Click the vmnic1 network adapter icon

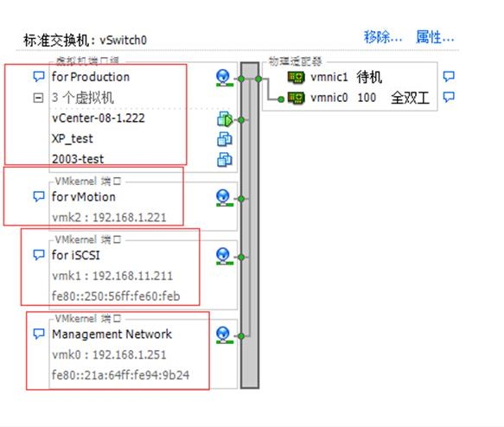[296, 78]
